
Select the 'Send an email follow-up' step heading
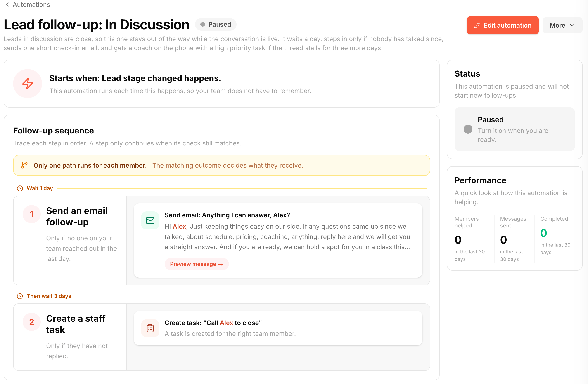[x=77, y=216]
